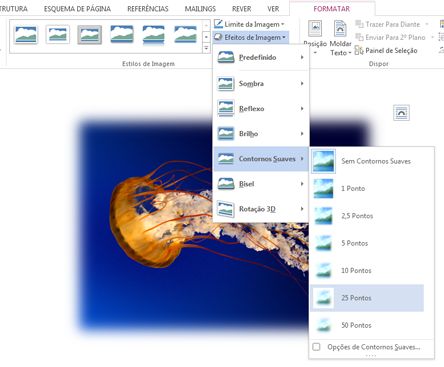444x367 pixels.
Task: Apply 25 Pontos soft edge
Action: point(367,298)
